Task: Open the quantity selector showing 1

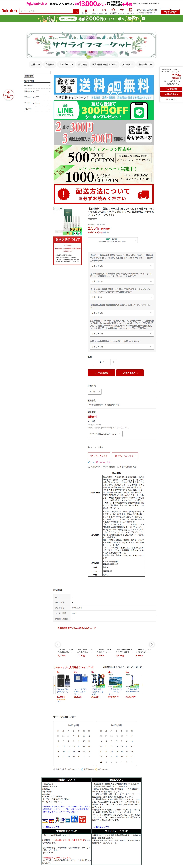Action: click(x=102, y=362)
